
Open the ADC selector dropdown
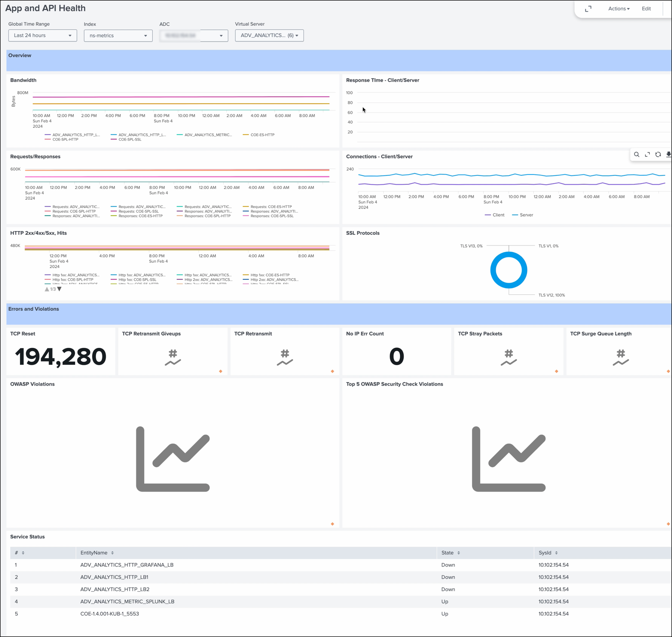tap(194, 36)
